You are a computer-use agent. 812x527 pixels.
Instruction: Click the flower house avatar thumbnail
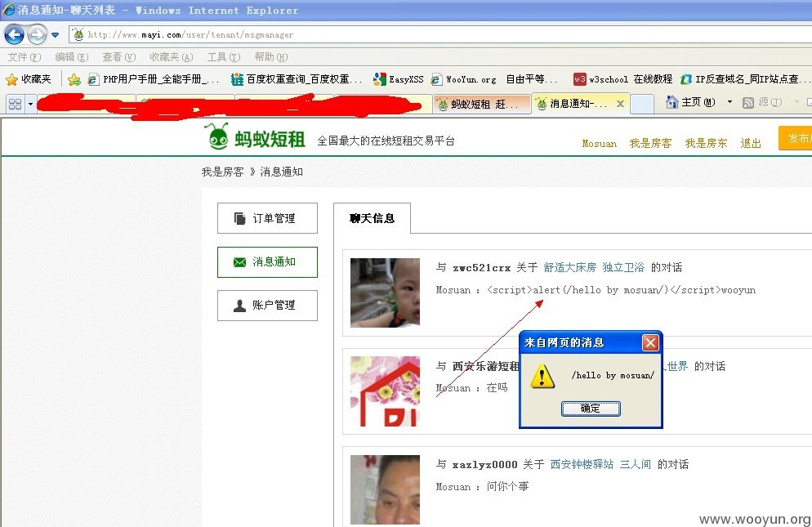coord(385,391)
